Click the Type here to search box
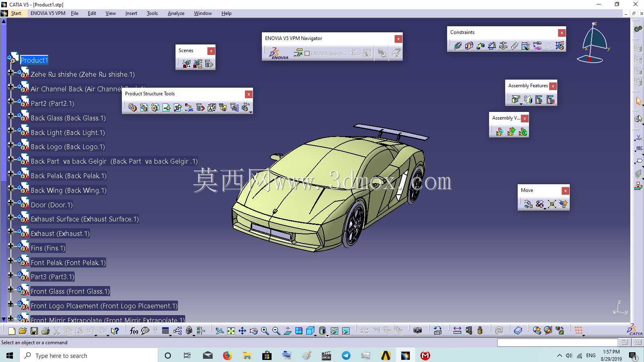This screenshot has height=362, width=644. pyautogui.click(x=89, y=356)
